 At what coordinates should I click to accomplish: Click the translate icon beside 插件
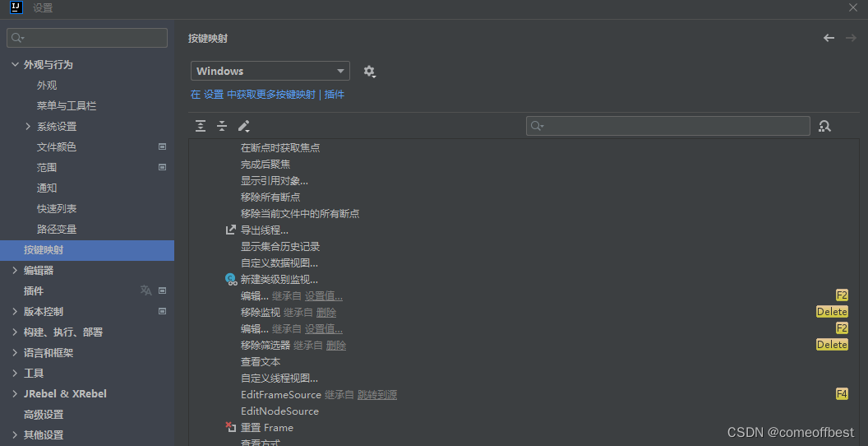[x=145, y=290]
